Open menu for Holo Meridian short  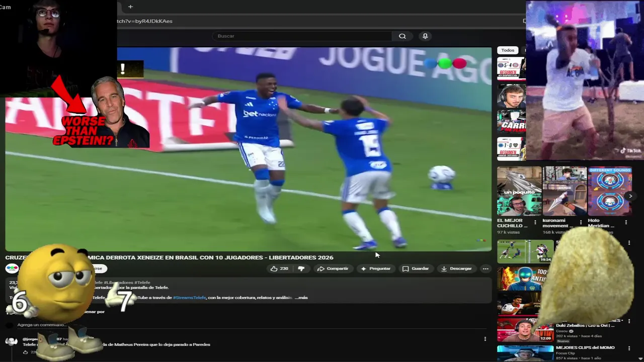coord(626,222)
